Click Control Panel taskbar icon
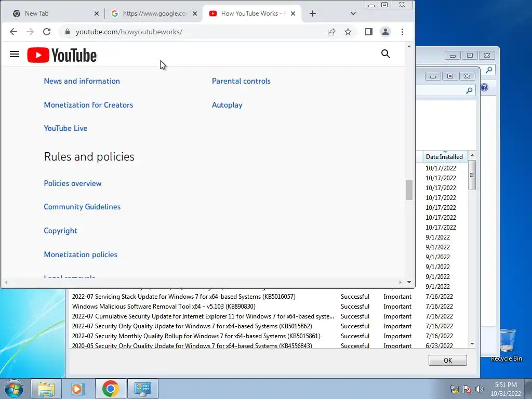 click(142, 389)
